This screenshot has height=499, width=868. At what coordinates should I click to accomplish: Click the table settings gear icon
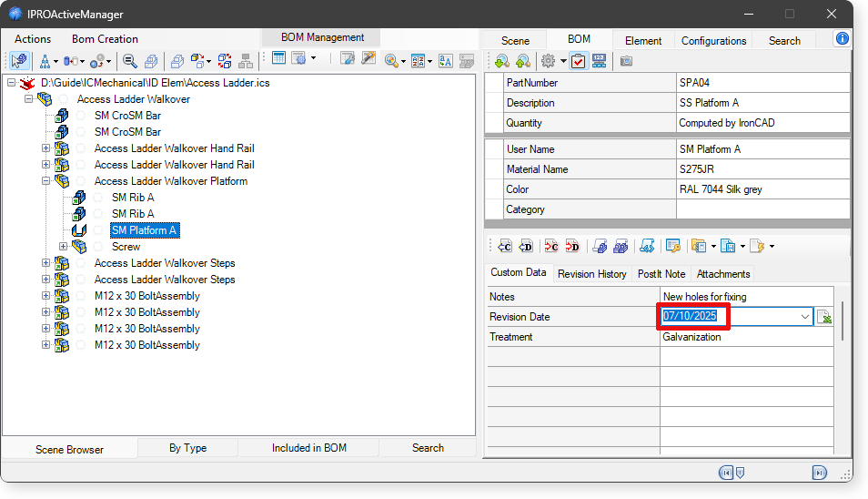click(299, 58)
